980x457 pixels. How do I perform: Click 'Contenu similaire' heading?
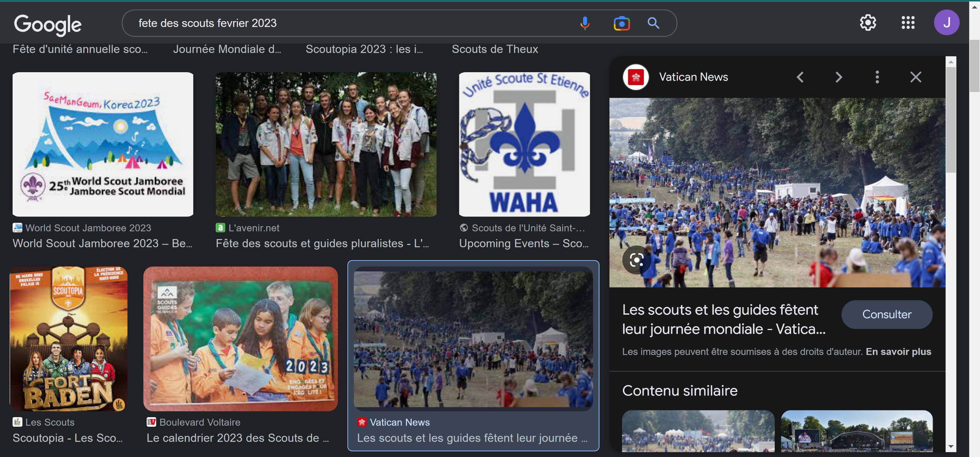point(680,391)
